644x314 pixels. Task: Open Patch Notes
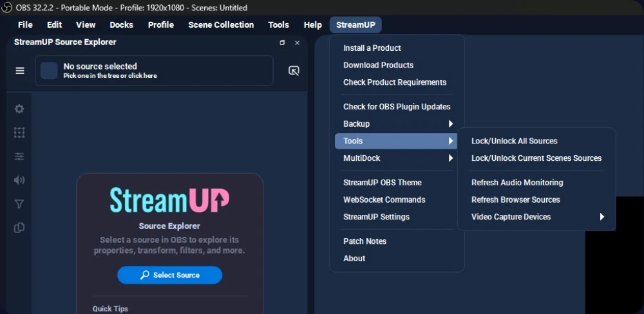(x=397, y=241)
